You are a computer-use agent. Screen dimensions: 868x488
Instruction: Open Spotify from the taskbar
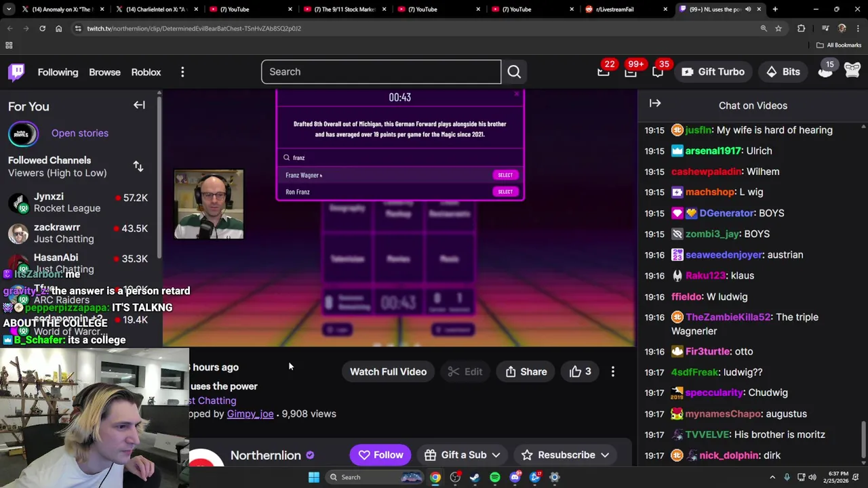click(x=494, y=477)
